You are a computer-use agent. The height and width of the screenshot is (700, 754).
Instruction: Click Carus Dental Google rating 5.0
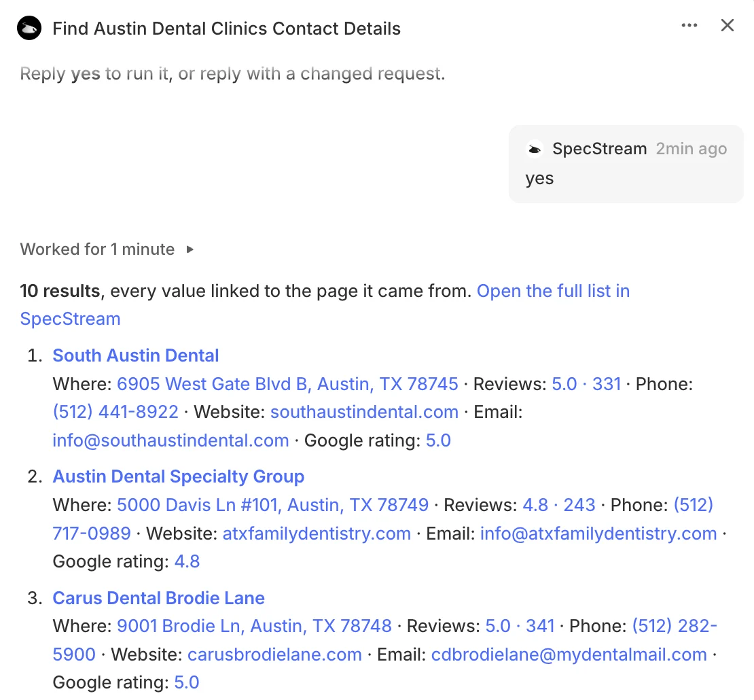(x=187, y=683)
